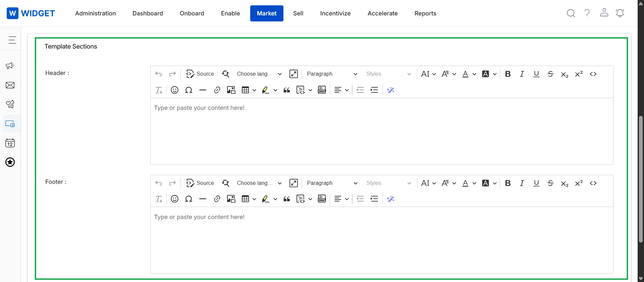
Task: Open Source view in Footer editor
Action: (200, 183)
